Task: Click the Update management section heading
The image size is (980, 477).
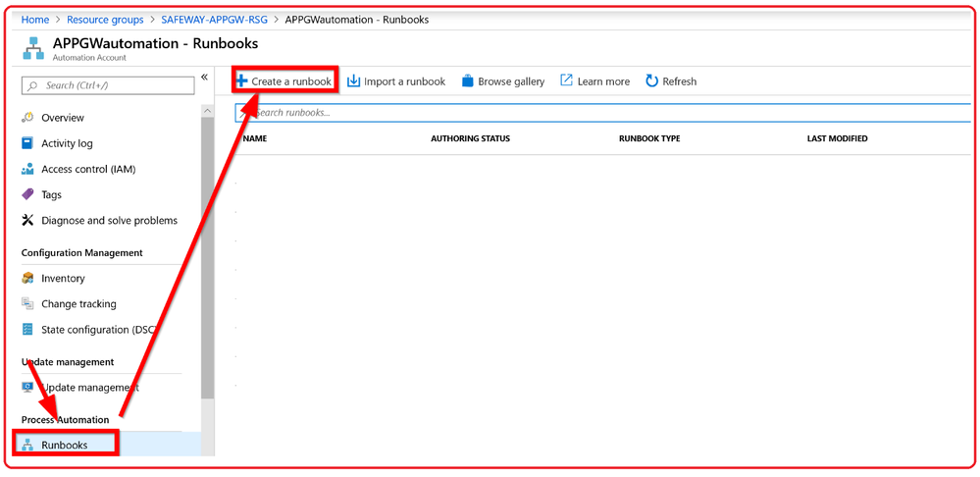Action: pos(68,362)
